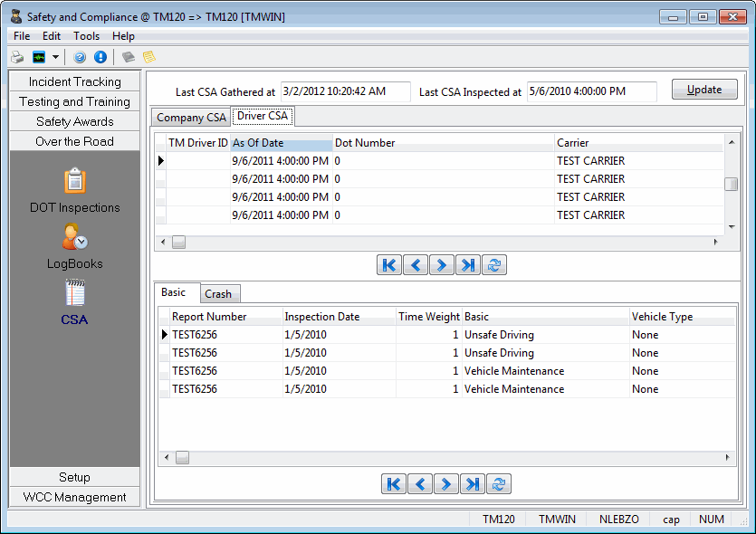Image resolution: width=756 pixels, height=534 pixels.
Task: Click the TMWIN status bar entry
Action: 558,519
